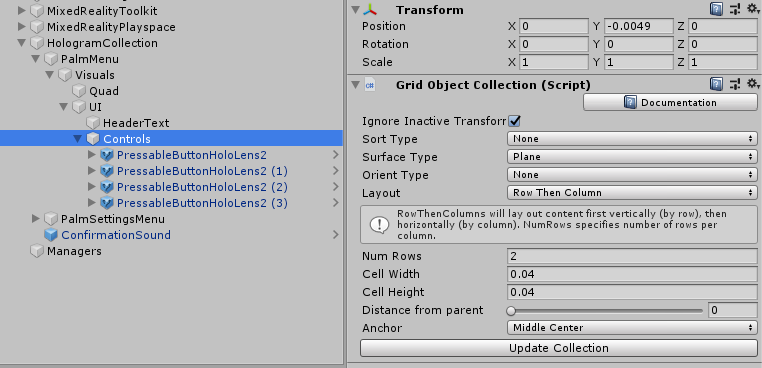This screenshot has height=368, width=762.
Task: Click the Documentation button
Action: [x=670, y=103]
